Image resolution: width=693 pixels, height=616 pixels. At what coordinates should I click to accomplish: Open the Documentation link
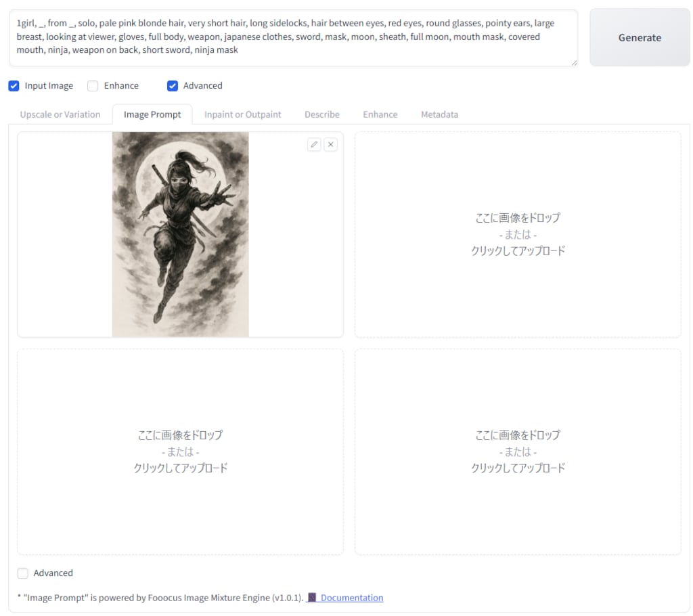pos(351,598)
